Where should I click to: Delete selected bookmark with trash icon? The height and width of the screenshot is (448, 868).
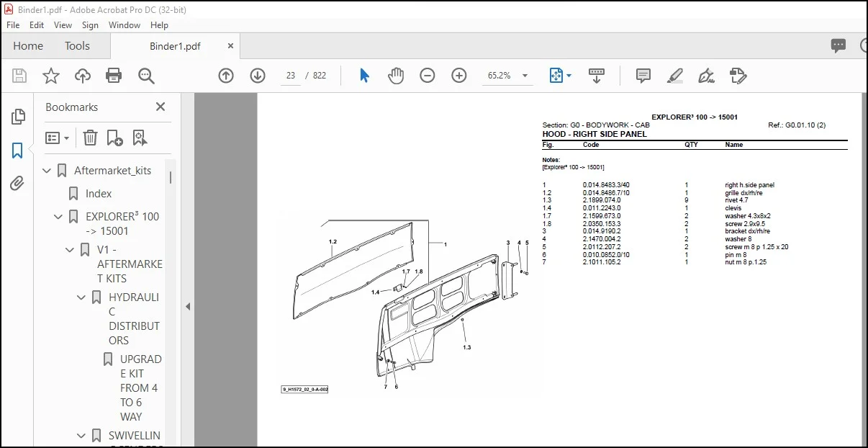[90, 138]
